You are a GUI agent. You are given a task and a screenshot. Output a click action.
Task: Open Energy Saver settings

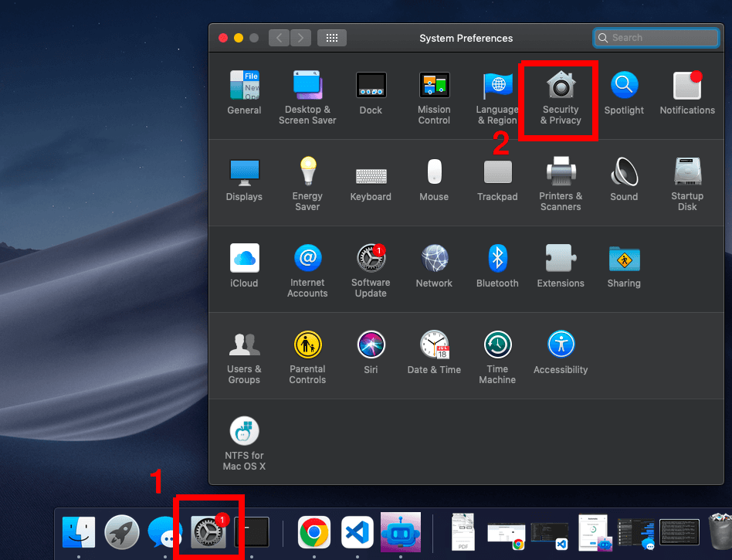coord(307,184)
